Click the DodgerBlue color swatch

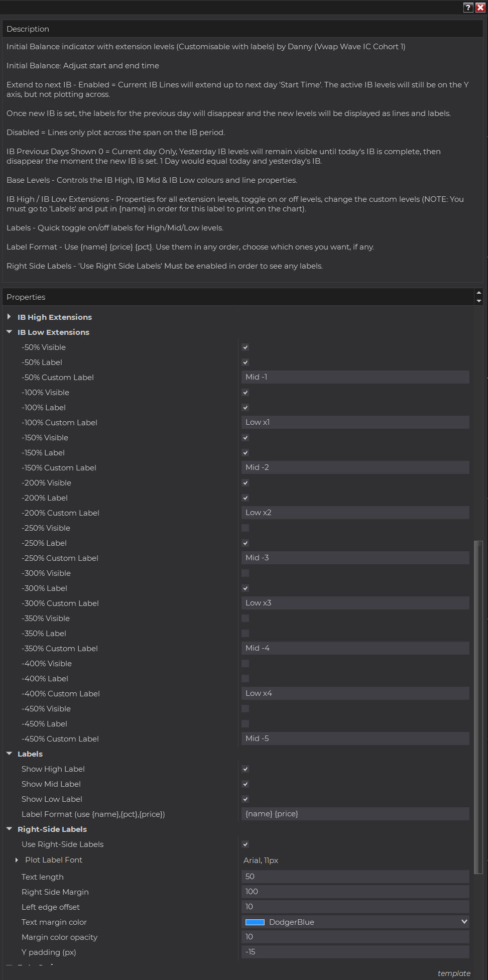point(255,922)
